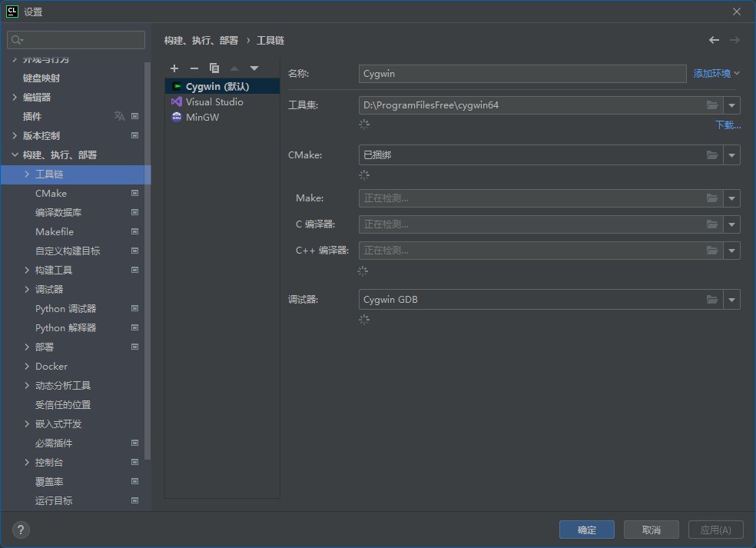Click the Cygwin toolchain icon
The height and width of the screenshot is (548, 756).
[x=177, y=86]
